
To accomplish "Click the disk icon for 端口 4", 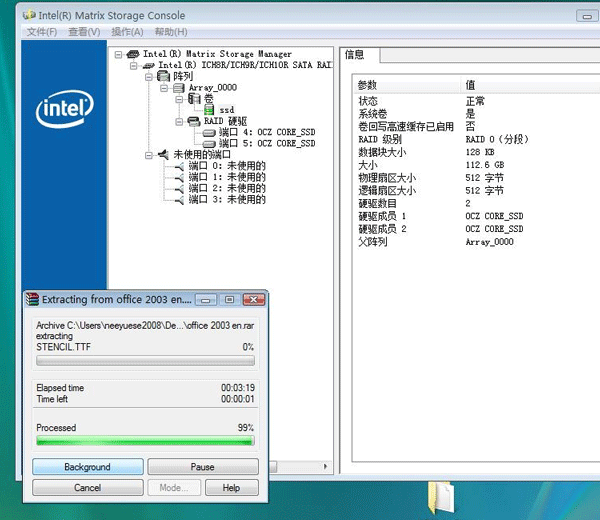I will click(209, 133).
